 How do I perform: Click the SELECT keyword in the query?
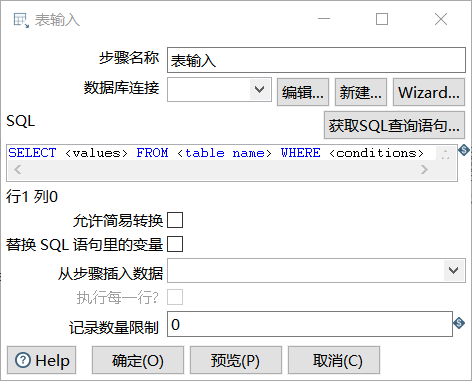(x=32, y=153)
